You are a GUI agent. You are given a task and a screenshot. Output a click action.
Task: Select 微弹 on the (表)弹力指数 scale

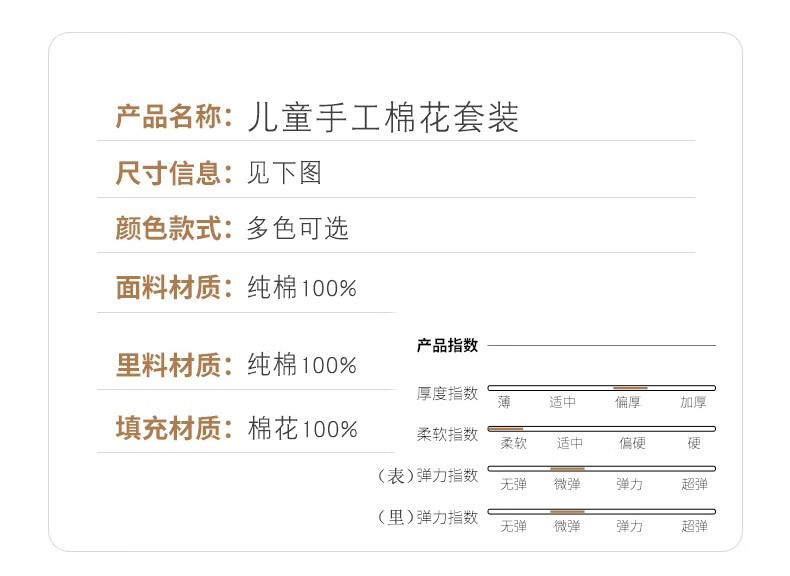pyautogui.click(x=567, y=484)
